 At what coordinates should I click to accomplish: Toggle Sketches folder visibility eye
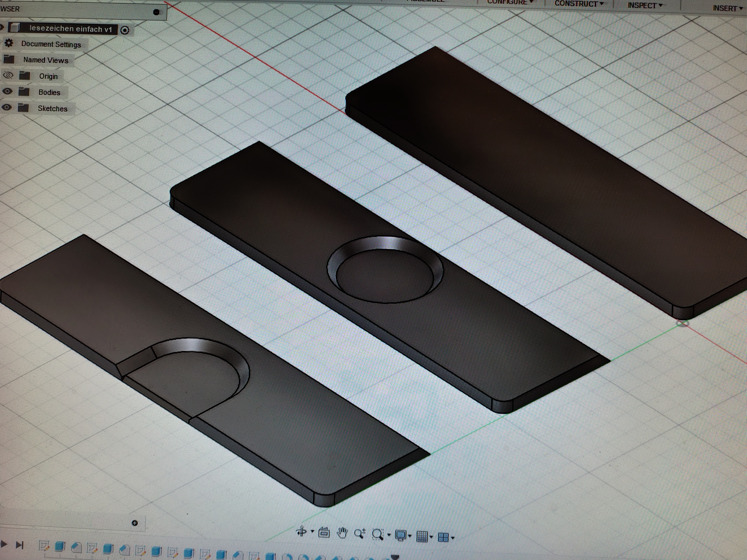[x=7, y=107]
